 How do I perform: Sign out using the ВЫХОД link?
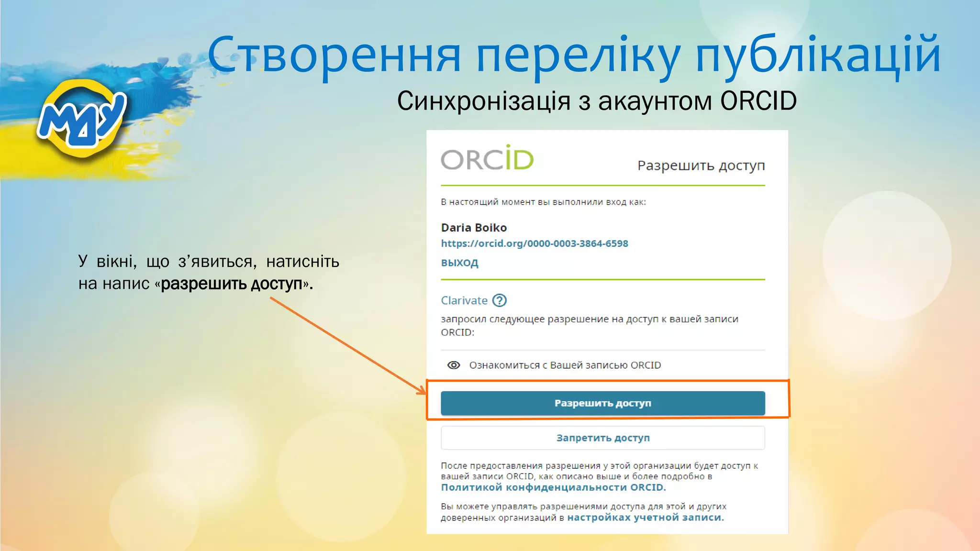[459, 263]
